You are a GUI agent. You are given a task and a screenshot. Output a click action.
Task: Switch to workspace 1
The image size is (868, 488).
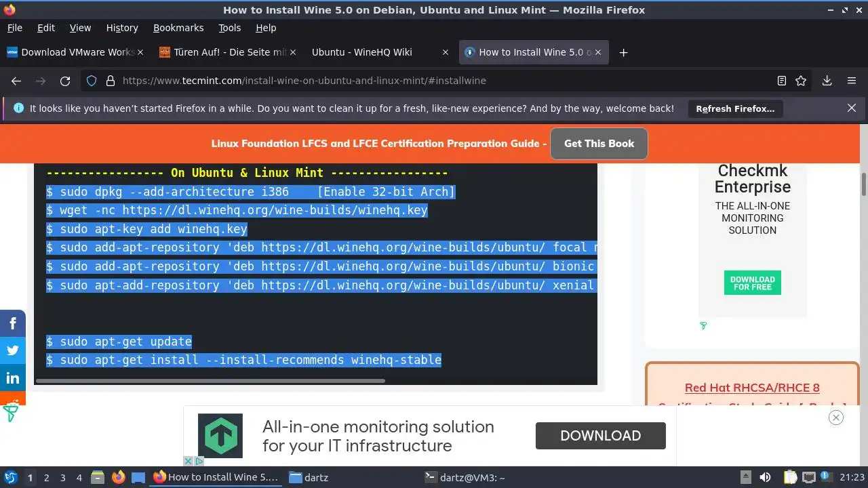pos(30,477)
